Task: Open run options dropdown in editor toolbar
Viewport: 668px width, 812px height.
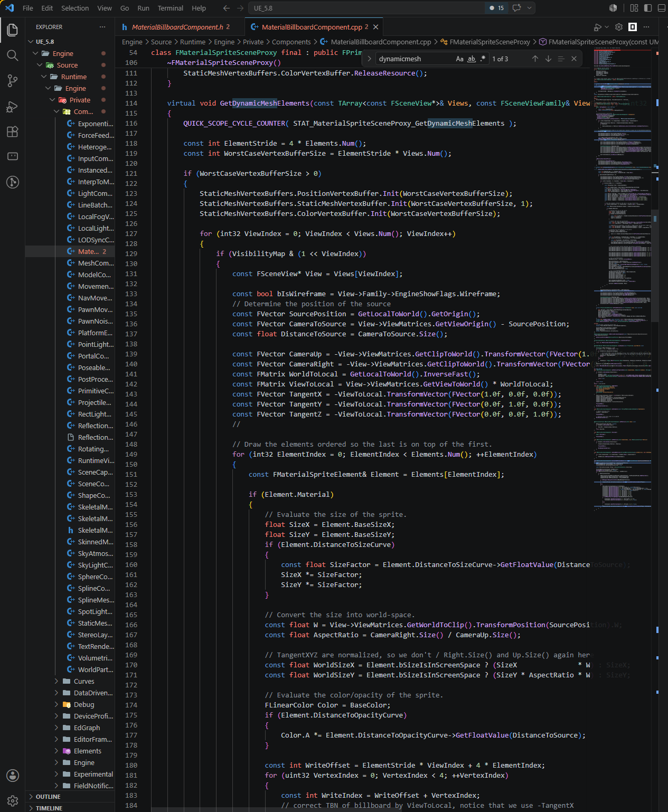Action: pyautogui.click(x=607, y=27)
